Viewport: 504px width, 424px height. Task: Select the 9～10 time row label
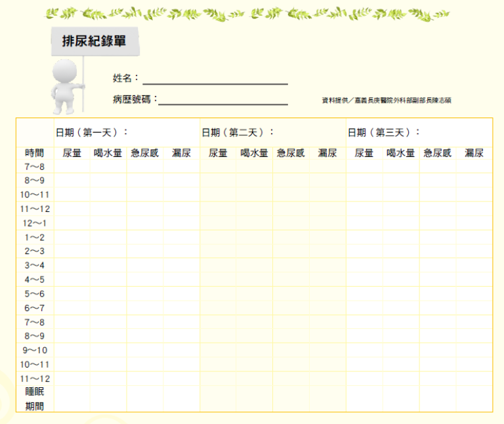tap(35, 350)
